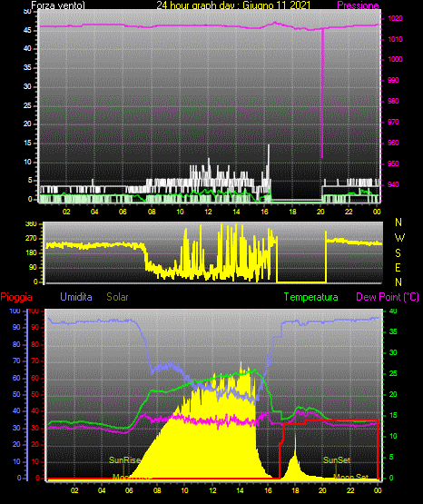Click wind direction axis value "180"

click(31, 253)
